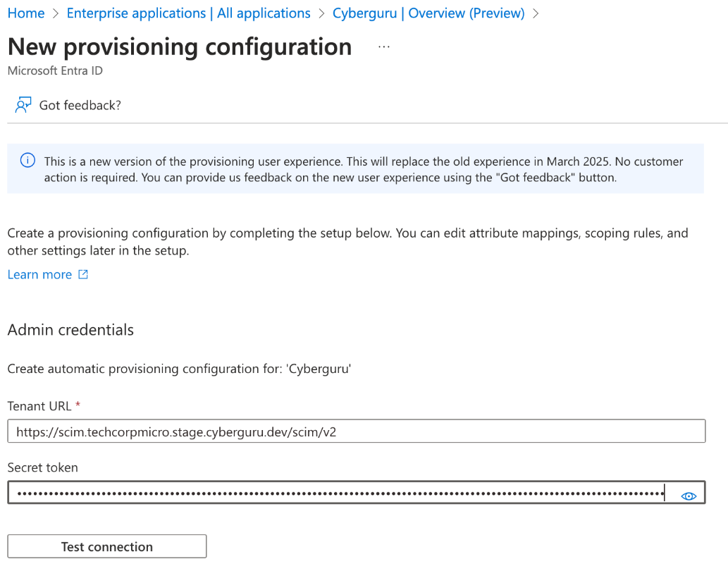Viewport: 728px width, 564px height.
Task: Click the chevron after Home breadcrumb
Action: coord(56,13)
